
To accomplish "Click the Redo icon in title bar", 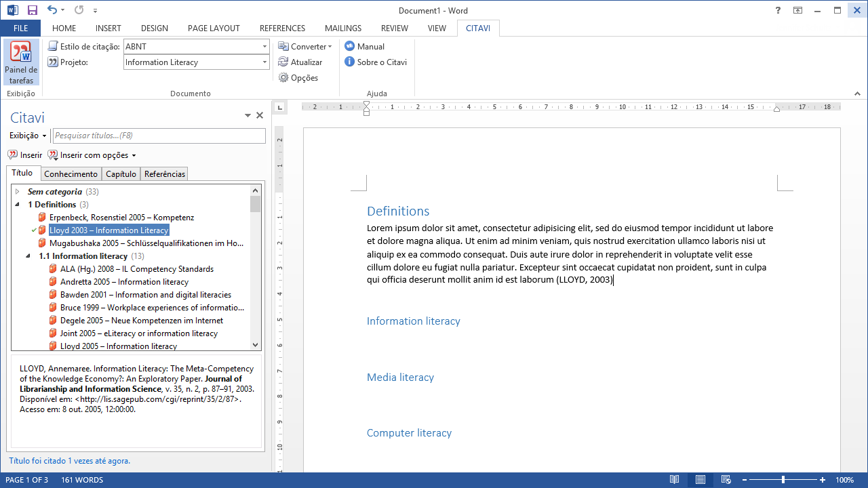I will click(x=79, y=10).
